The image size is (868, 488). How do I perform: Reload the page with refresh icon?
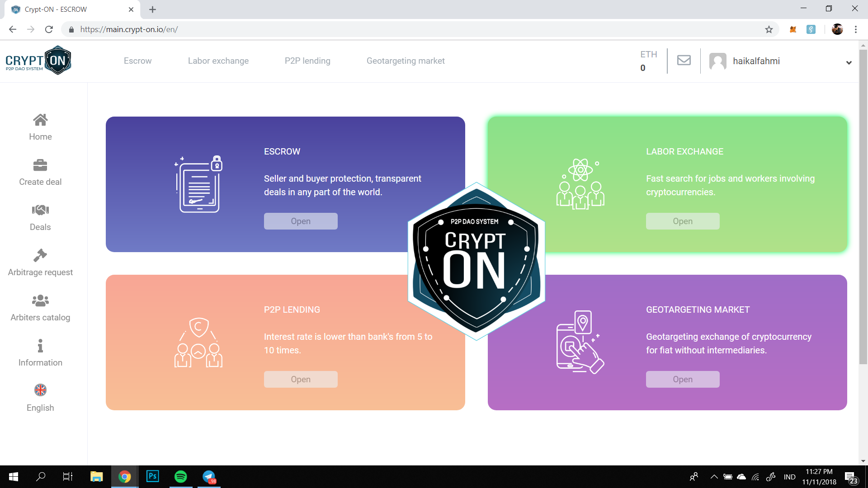pos(49,29)
